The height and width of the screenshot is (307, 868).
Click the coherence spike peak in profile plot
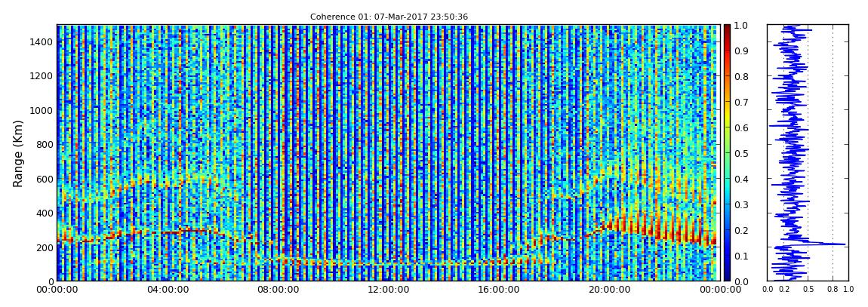click(844, 244)
